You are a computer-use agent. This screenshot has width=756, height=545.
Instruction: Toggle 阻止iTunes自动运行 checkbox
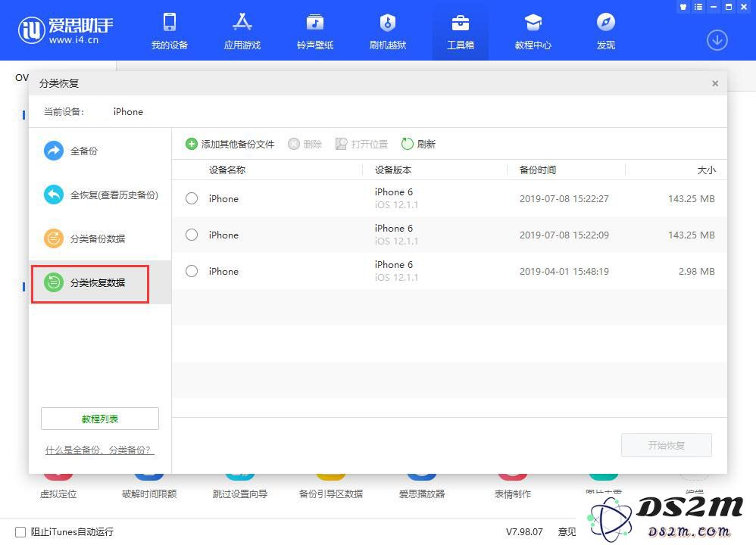20,532
